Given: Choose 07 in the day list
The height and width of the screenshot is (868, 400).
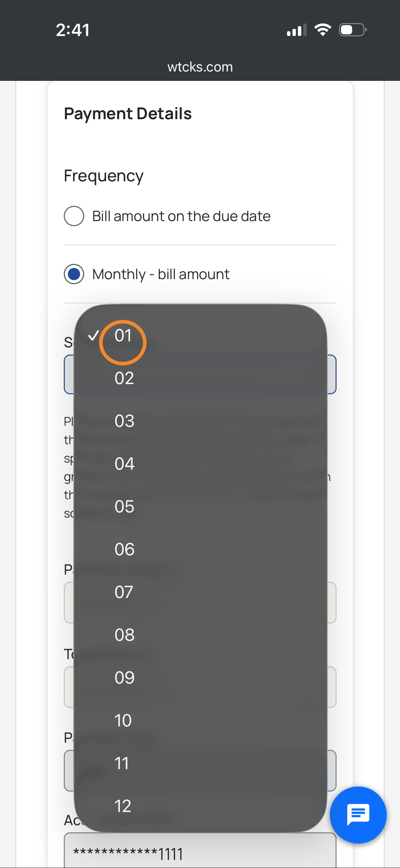Looking at the screenshot, I should click(124, 592).
